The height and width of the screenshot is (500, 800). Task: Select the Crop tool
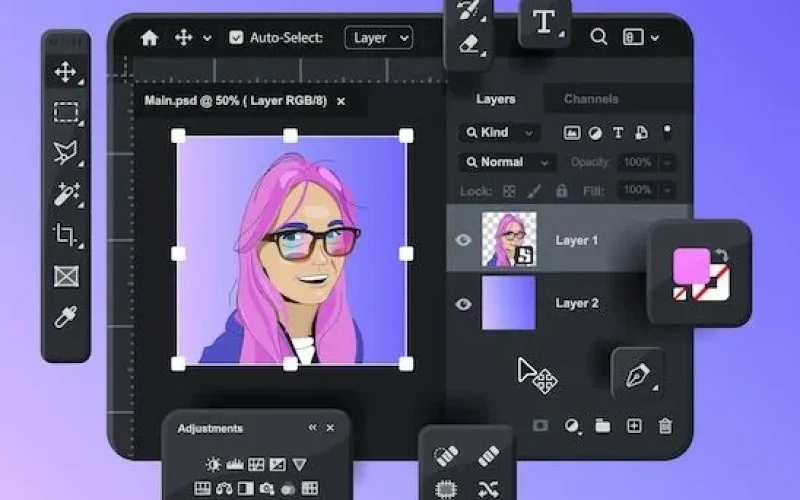click(66, 236)
